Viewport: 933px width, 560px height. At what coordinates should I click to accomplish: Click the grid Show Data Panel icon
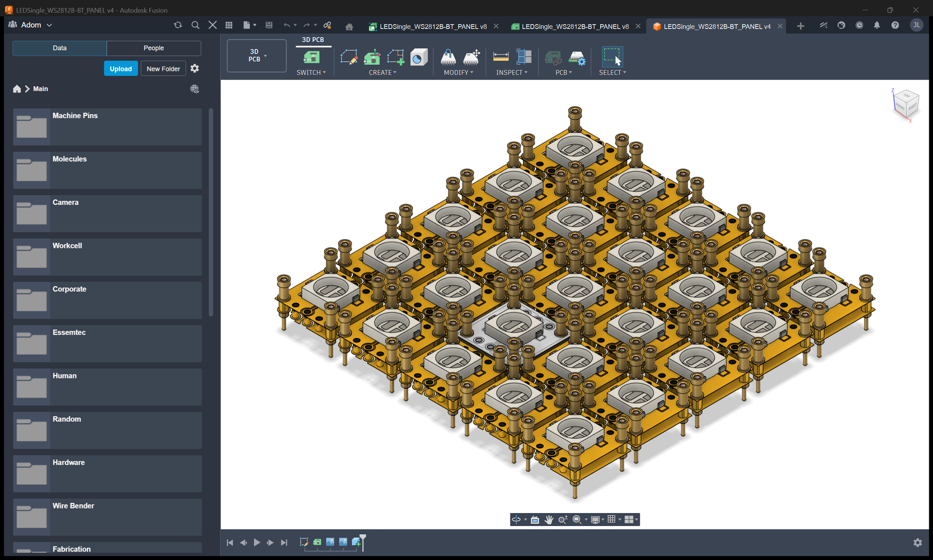tap(229, 25)
